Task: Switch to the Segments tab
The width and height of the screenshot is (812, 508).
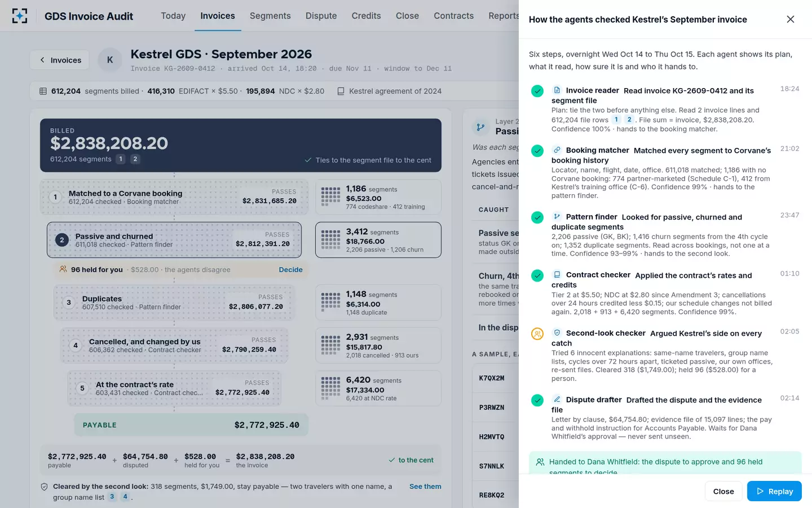Action: pos(270,16)
